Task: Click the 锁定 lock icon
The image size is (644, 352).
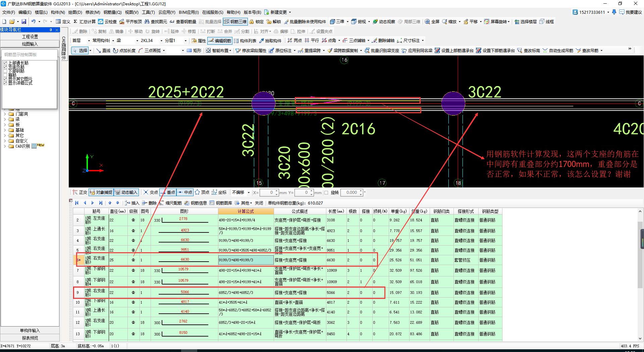Action: tap(252, 21)
